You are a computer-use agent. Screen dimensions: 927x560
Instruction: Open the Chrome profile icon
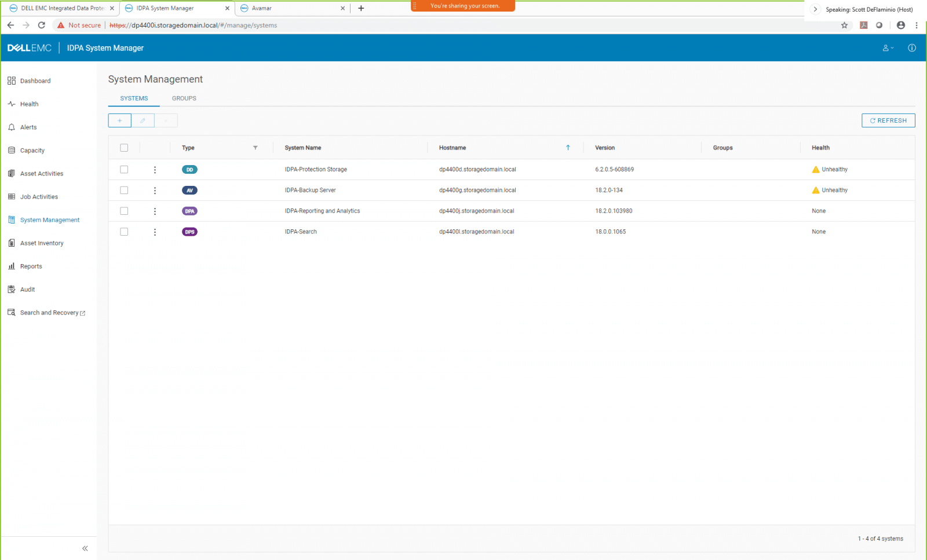(900, 25)
